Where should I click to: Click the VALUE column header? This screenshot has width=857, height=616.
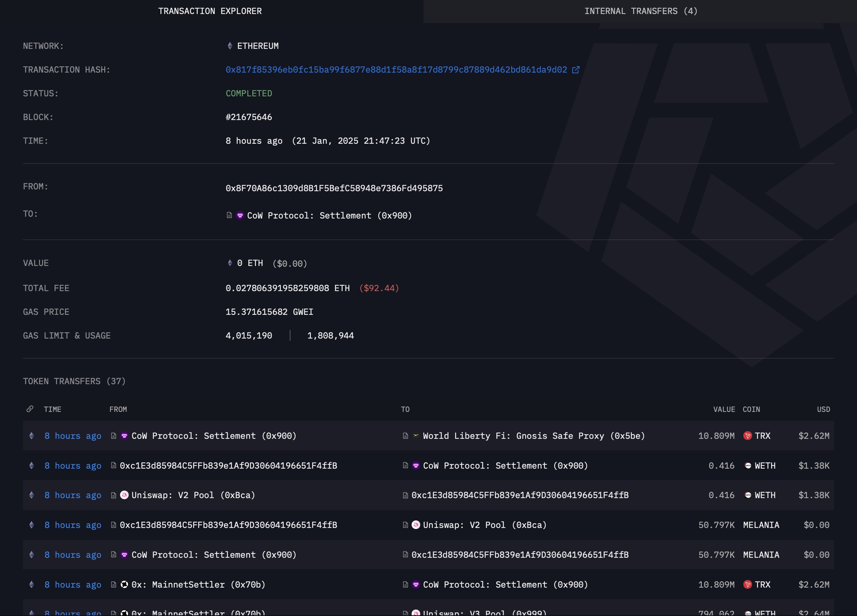tap(724, 409)
